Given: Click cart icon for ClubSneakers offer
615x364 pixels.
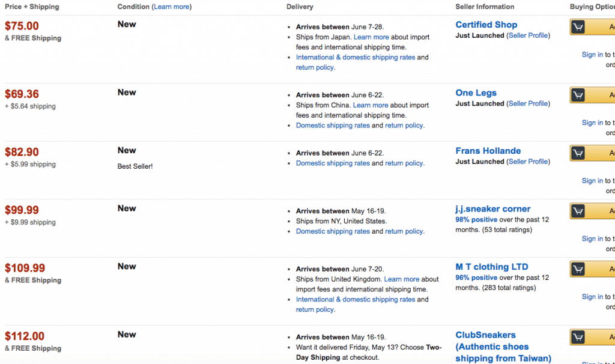Looking at the screenshot, I should pos(578,337).
